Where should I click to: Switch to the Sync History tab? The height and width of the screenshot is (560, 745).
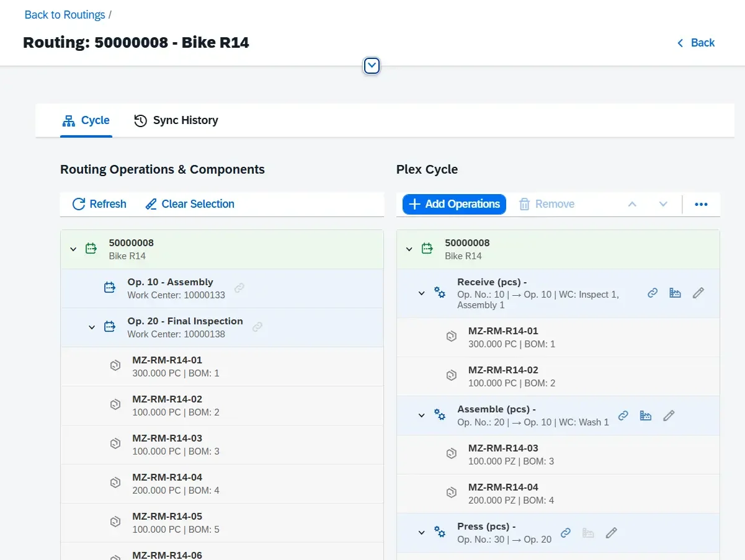click(176, 120)
